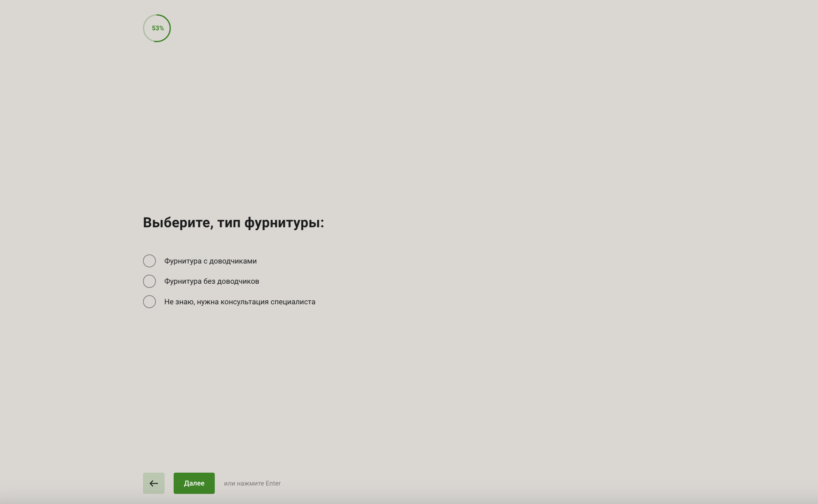Click the word фурнитуры in the heading
818x504 pixels.
[282, 222]
